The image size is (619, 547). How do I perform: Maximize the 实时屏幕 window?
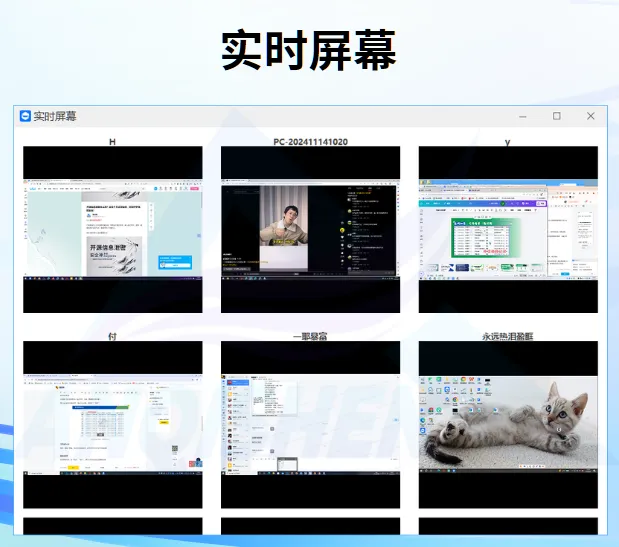pos(557,116)
